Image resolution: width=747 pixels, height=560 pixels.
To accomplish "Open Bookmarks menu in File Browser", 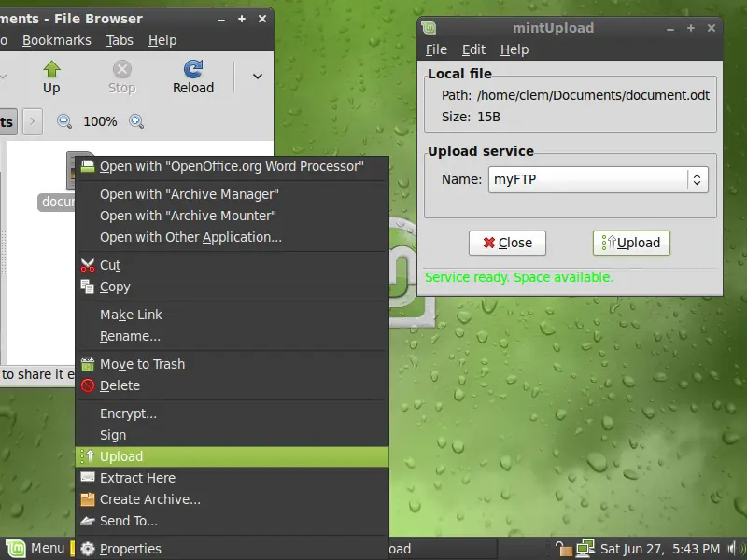I will [x=57, y=40].
